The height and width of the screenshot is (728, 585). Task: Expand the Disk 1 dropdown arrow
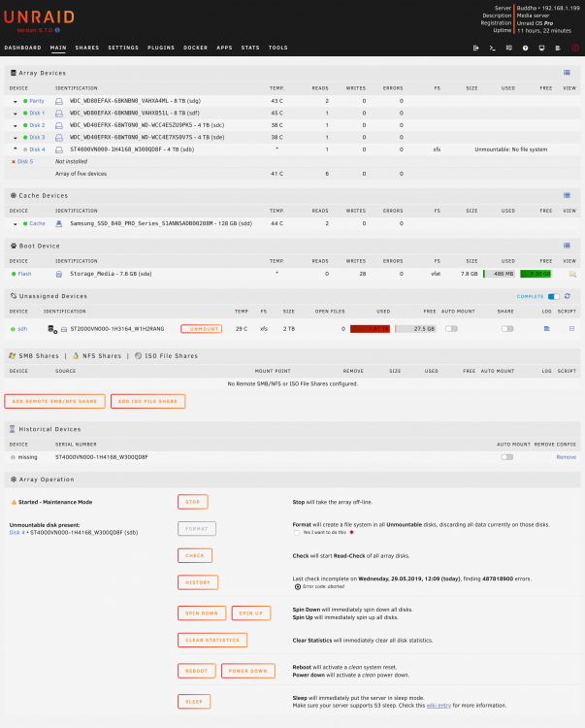click(x=16, y=114)
